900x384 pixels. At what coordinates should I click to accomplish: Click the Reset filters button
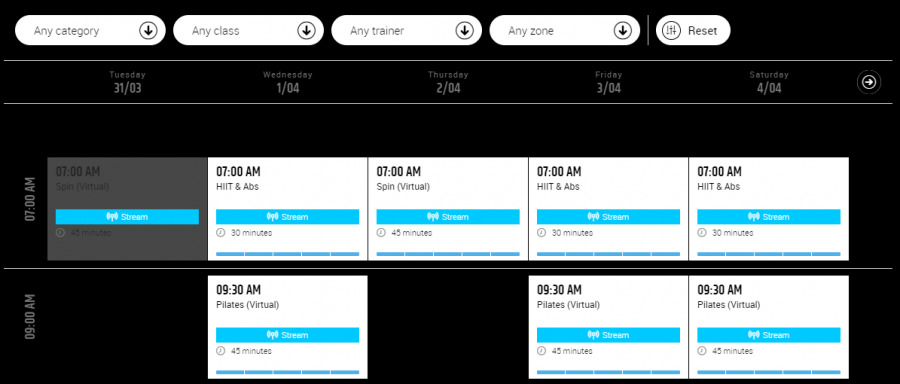click(x=693, y=30)
